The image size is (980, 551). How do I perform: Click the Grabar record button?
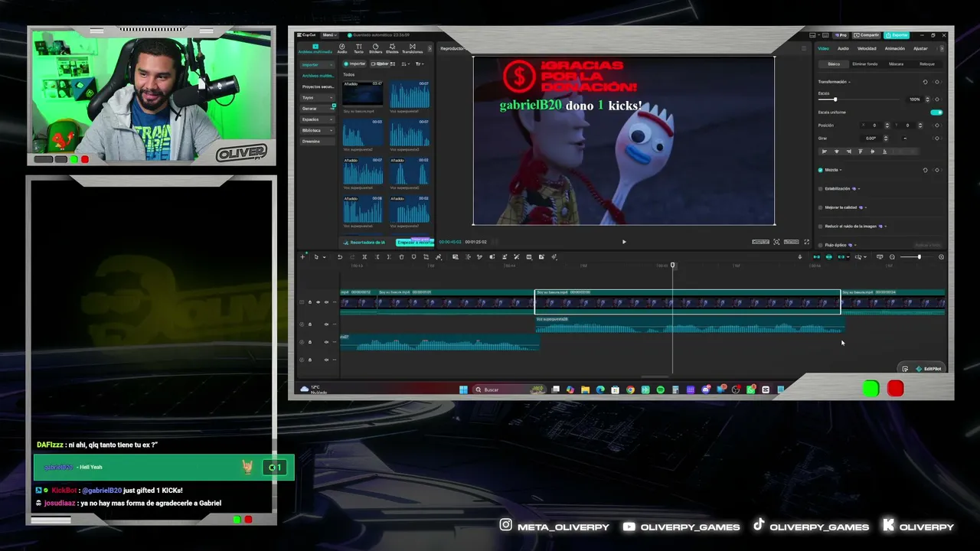click(381, 64)
